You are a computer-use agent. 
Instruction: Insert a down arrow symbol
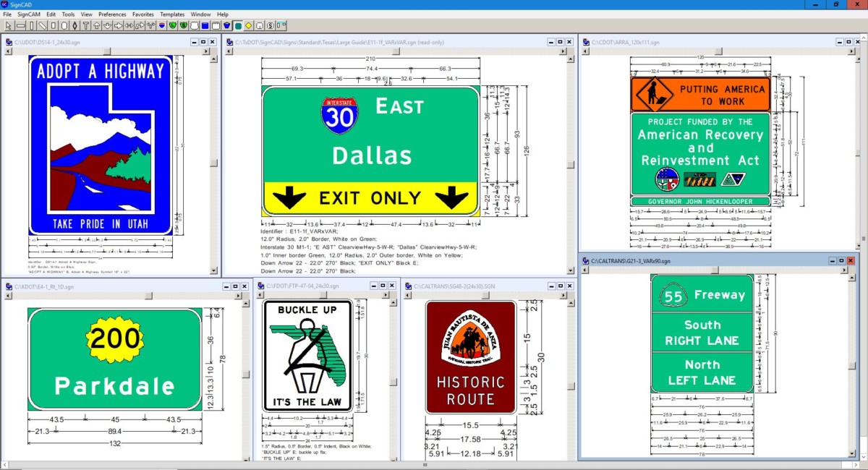click(107, 25)
